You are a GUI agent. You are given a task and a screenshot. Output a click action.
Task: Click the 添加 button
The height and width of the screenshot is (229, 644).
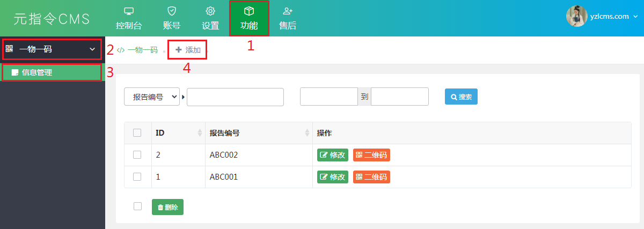[x=187, y=50]
